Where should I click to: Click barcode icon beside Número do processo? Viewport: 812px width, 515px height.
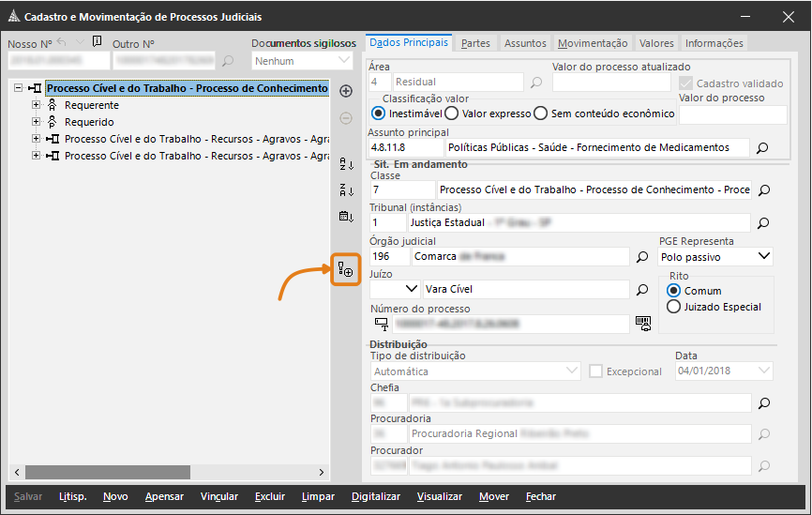642,323
